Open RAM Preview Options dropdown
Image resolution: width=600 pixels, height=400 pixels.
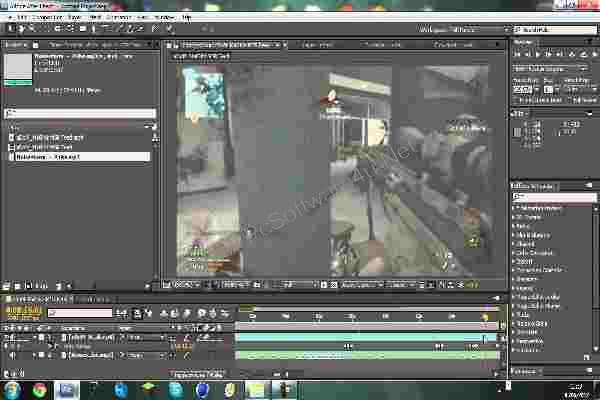pos(550,69)
